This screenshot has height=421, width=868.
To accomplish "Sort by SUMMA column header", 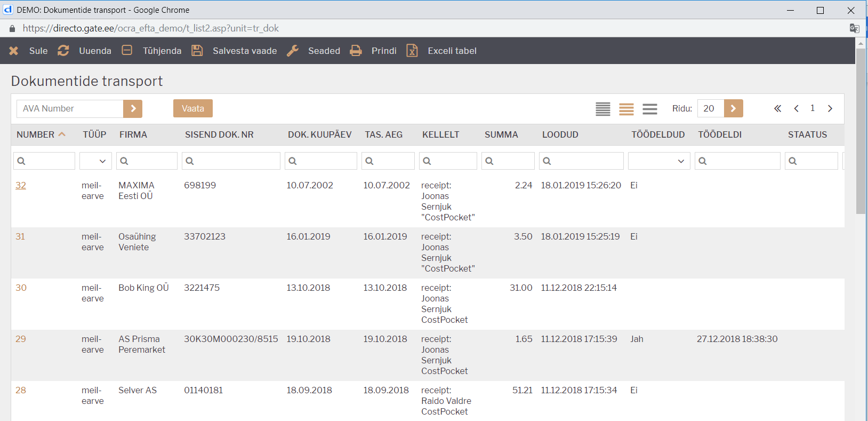I will [501, 134].
